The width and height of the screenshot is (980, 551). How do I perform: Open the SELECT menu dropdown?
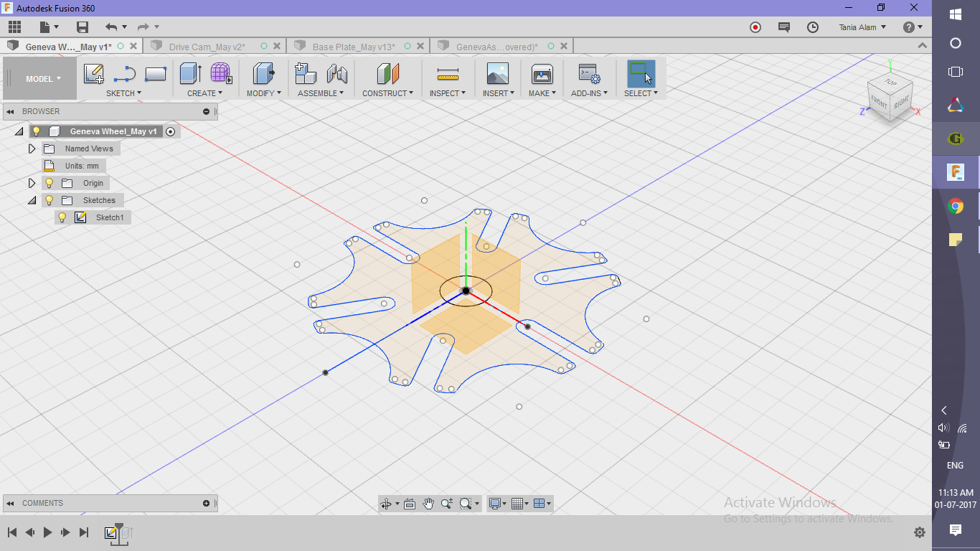641,93
